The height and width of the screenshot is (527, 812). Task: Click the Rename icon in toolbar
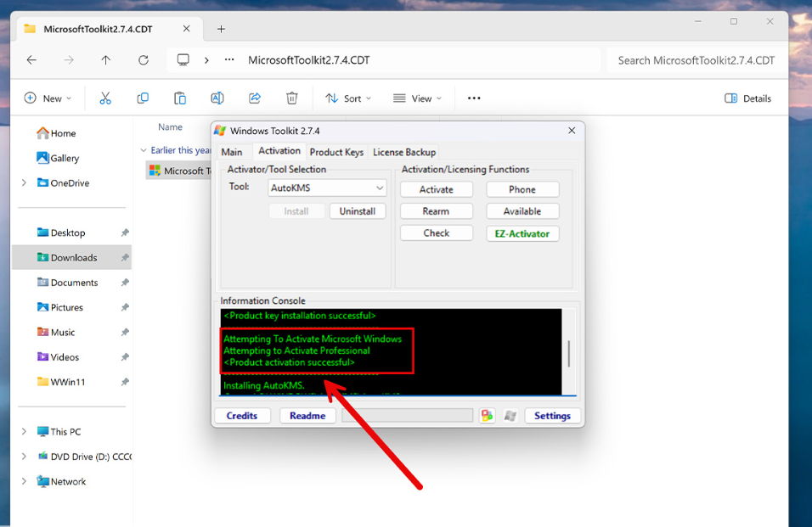[217, 98]
